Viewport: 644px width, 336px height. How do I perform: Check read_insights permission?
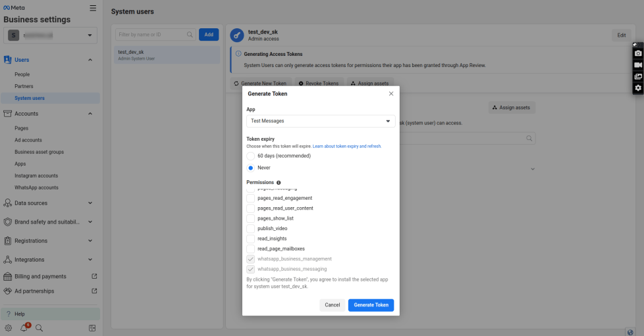point(250,239)
